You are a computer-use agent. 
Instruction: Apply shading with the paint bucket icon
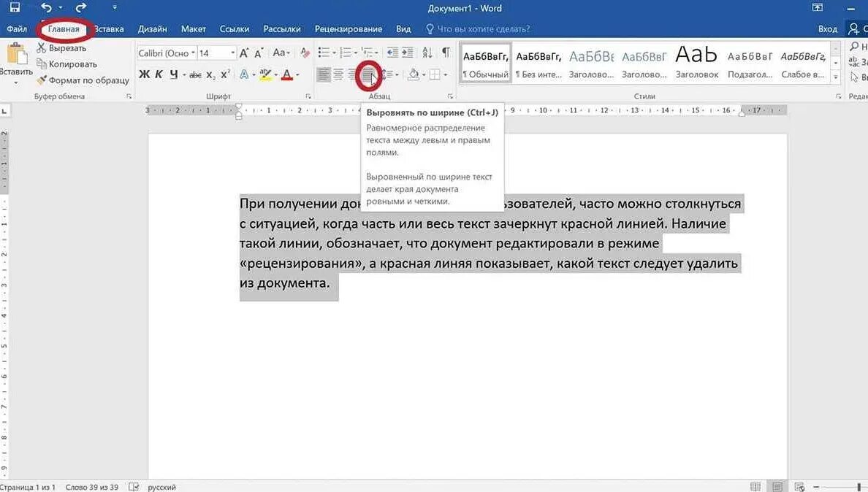pyautogui.click(x=413, y=74)
